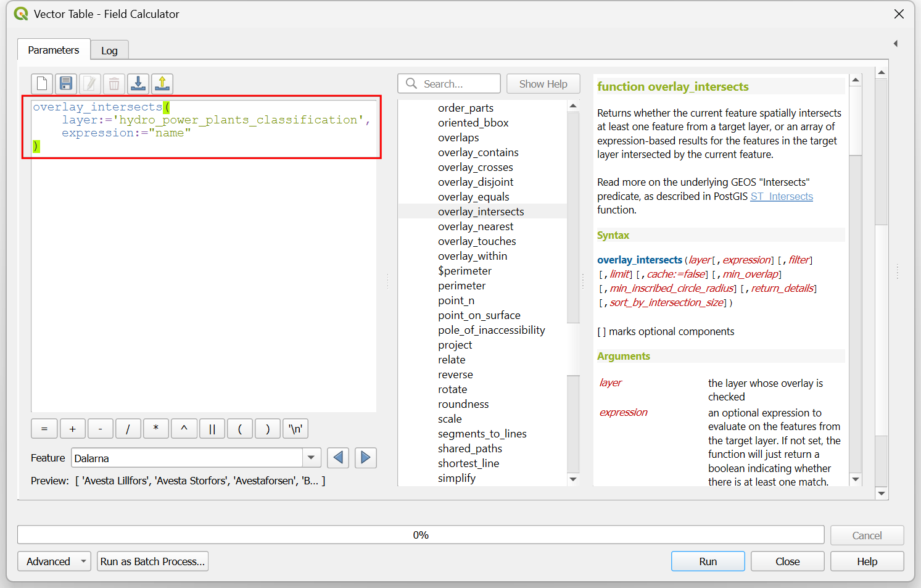Insert the equals operator

coord(44,429)
